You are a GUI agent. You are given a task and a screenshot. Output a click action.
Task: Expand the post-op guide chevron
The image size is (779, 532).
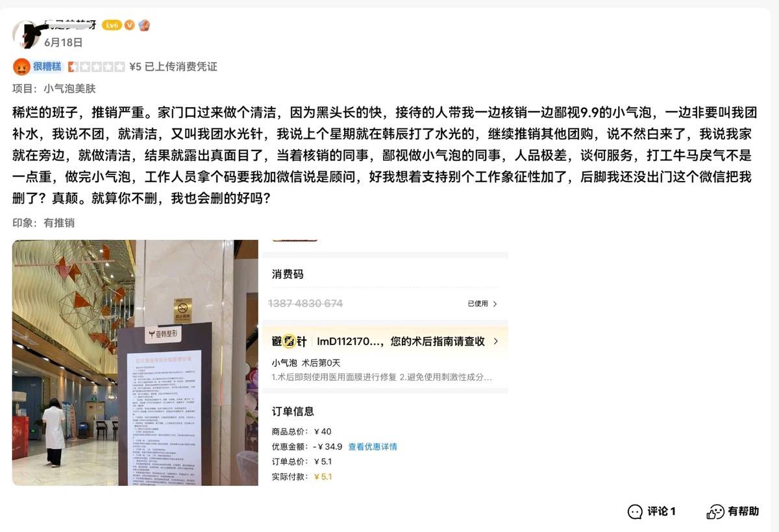tap(496, 341)
